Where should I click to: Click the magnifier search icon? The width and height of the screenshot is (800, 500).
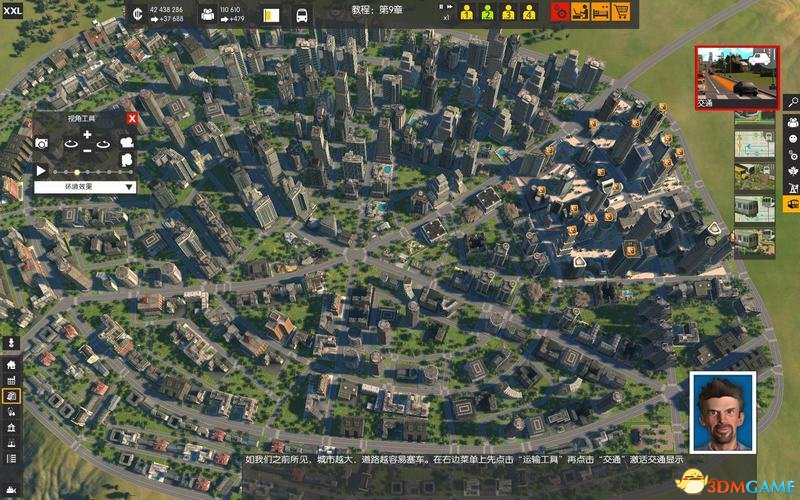(x=792, y=102)
